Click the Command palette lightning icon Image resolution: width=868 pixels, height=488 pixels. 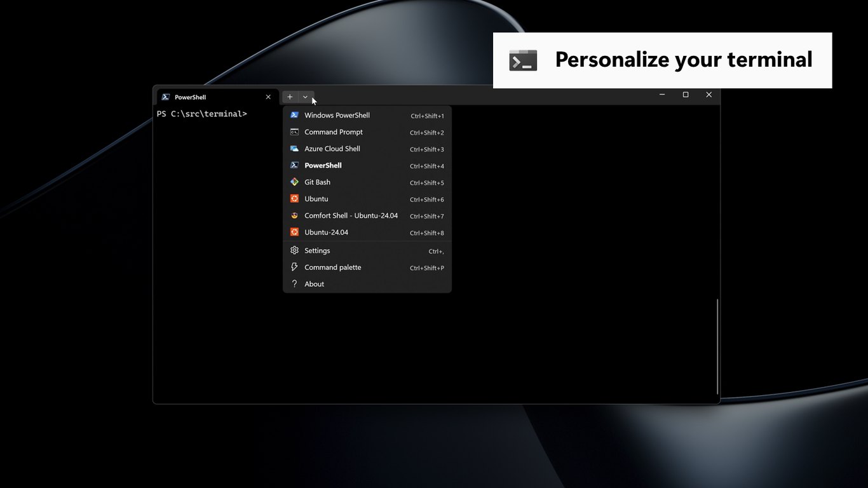point(294,268)
